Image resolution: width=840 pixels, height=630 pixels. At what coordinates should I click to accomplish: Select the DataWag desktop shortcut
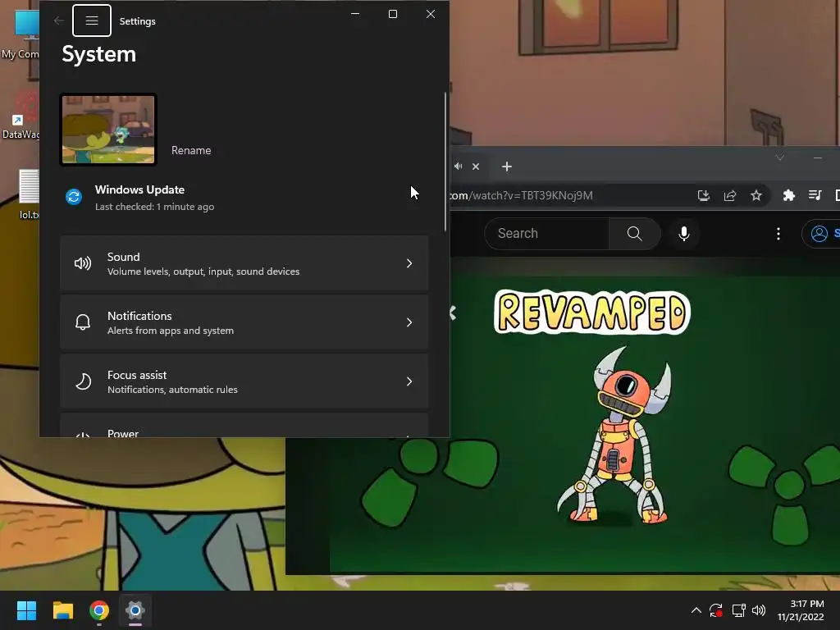tap(21, 115)
